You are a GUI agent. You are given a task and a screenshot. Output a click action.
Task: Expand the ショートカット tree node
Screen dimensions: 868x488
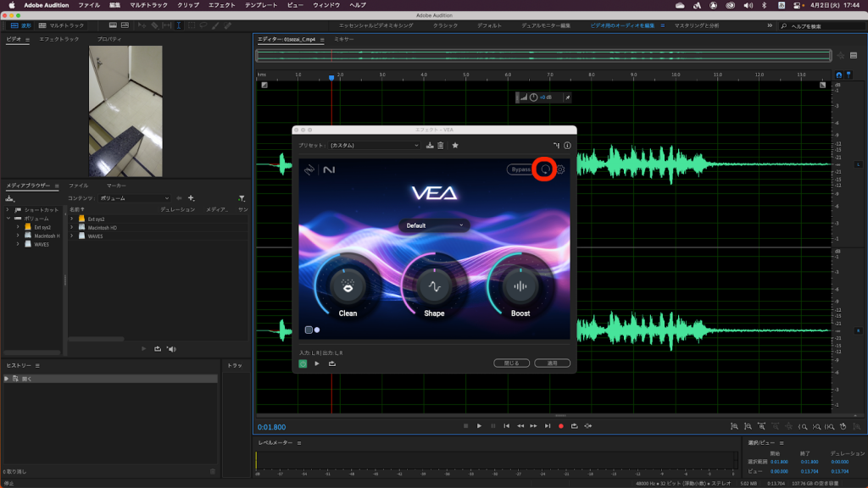point(7,210)
